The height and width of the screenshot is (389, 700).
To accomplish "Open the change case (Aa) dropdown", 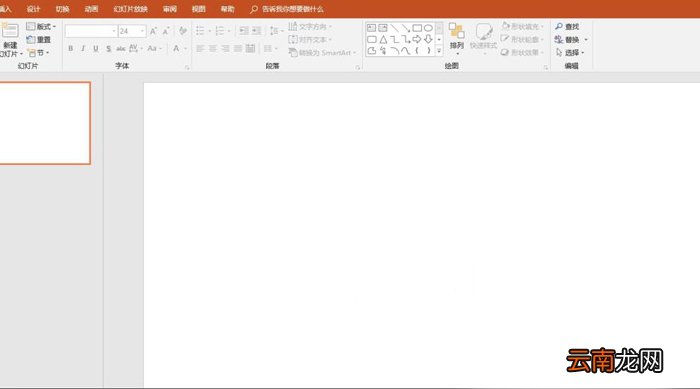I will pyautogui.click(x=154, y=48).
